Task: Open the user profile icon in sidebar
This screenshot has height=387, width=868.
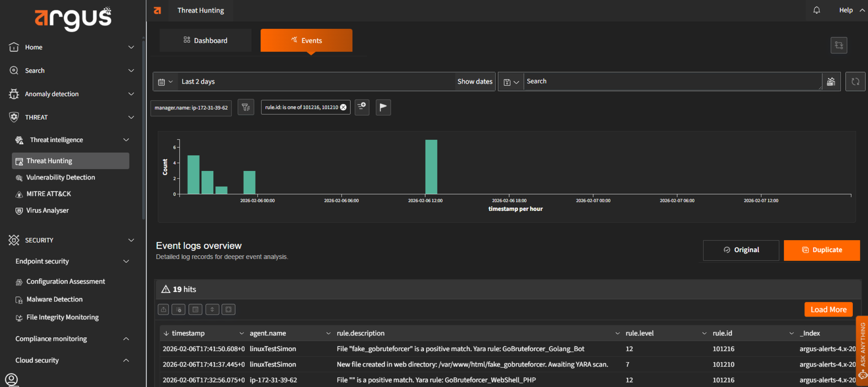Action: [11, 379]
